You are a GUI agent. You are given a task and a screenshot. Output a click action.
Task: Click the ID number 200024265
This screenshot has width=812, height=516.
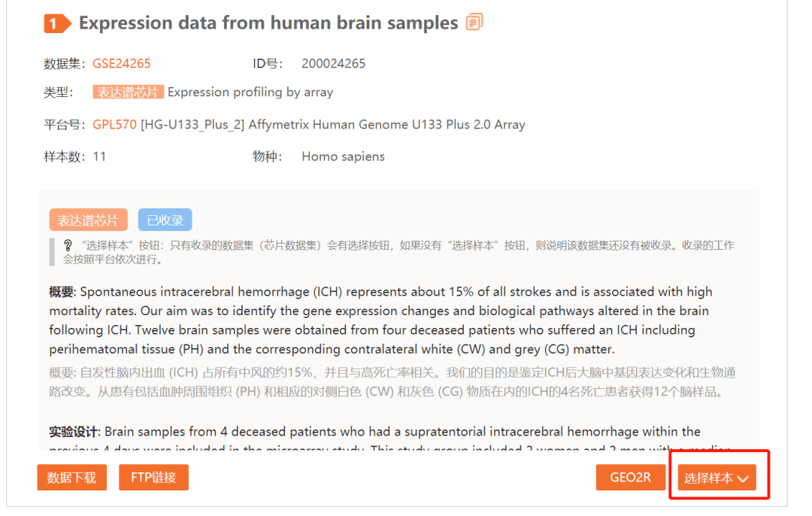(333, 63)
